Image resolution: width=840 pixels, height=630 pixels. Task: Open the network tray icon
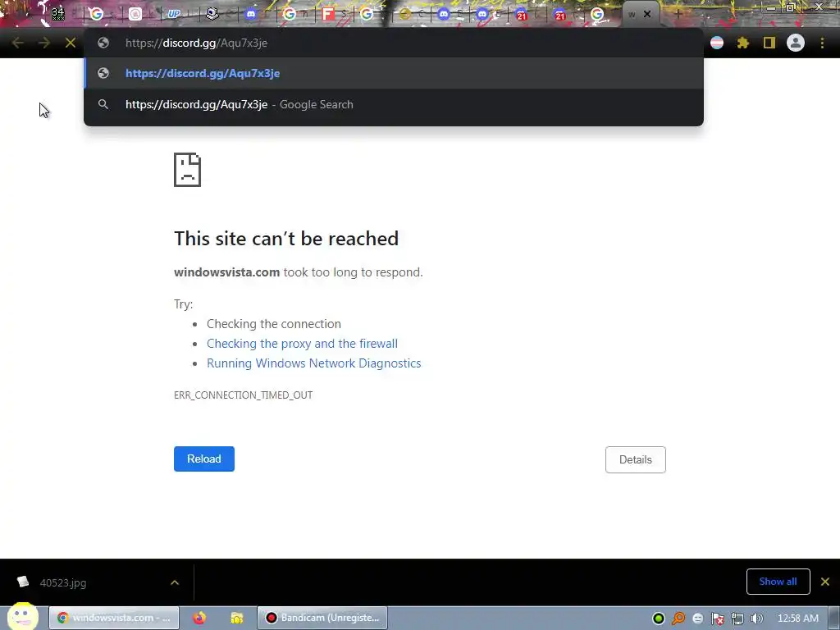(x=737, y=619)
